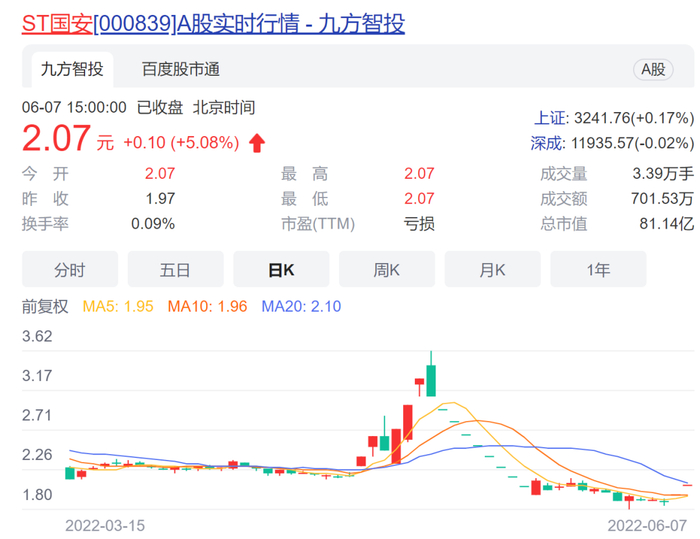Viewport: 700px width, 539px height.
Task: Select the 九方智投 tab
Action: (72, 69)
